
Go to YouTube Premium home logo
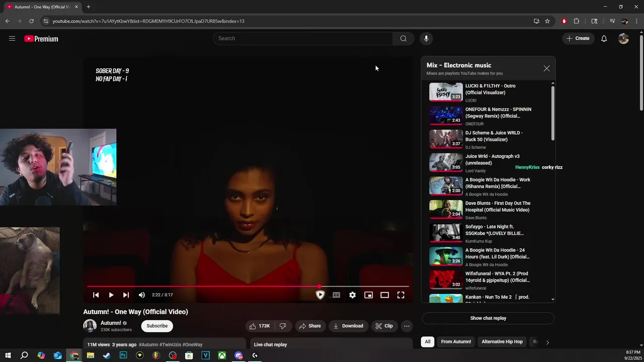41,39
